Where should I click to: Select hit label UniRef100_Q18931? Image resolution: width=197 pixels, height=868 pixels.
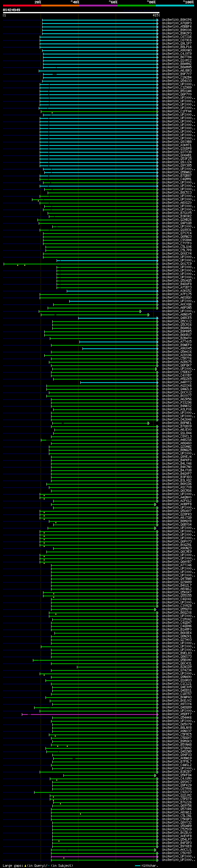click(177, 230)
